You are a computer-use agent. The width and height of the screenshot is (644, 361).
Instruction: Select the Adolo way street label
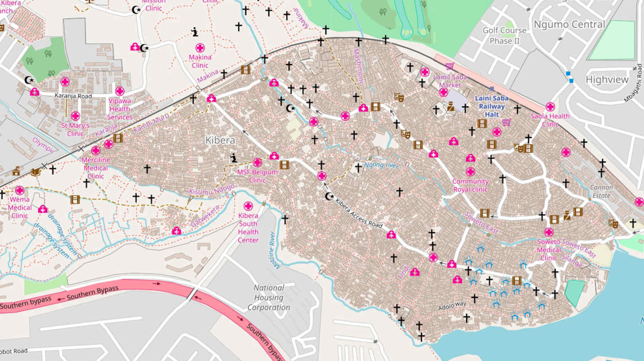pyautogui.click(x=452, y=306)
